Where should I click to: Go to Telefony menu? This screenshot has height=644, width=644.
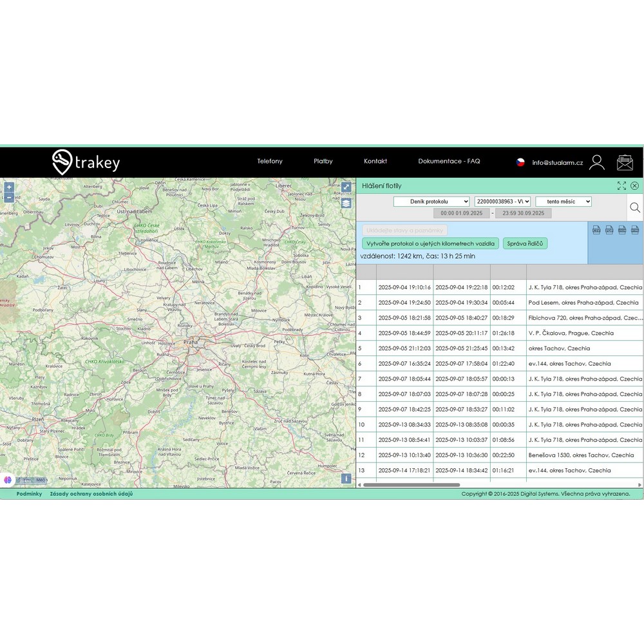pos(270,162)
